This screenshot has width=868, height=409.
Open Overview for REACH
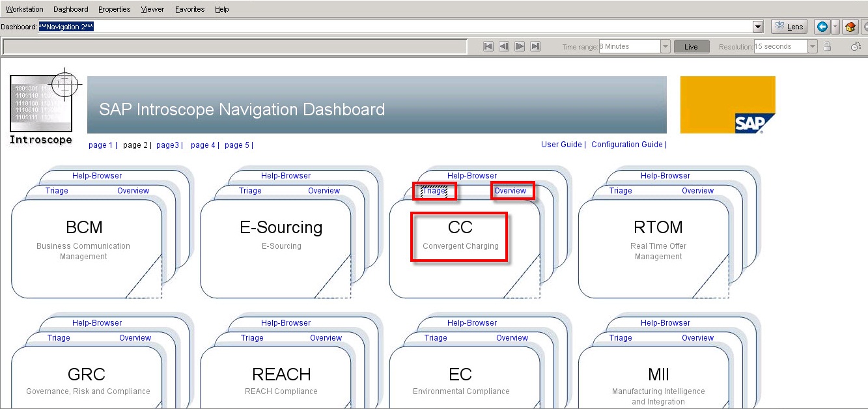326,338
